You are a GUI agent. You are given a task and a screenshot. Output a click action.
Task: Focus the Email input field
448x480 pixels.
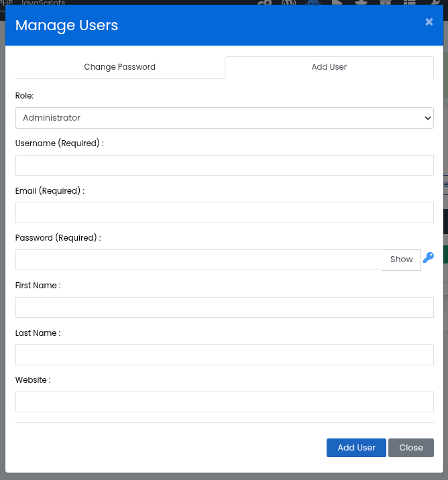(x=225, y=213)
